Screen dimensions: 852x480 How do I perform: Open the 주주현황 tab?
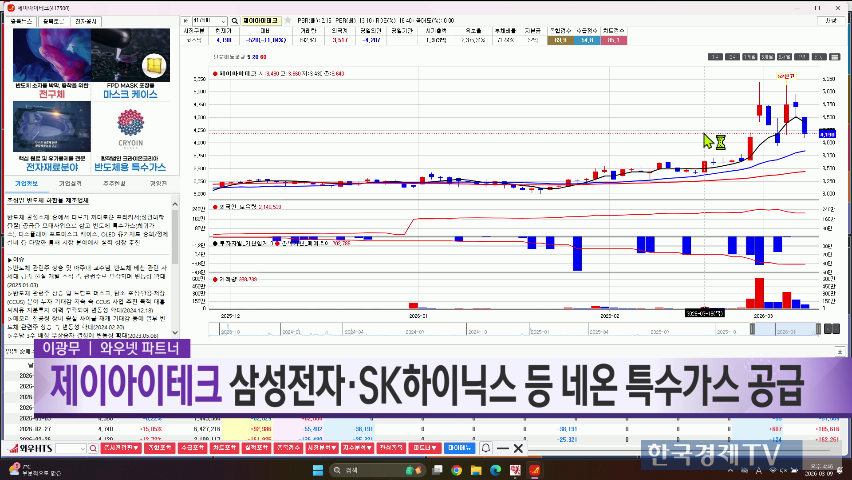click(114, 184)
